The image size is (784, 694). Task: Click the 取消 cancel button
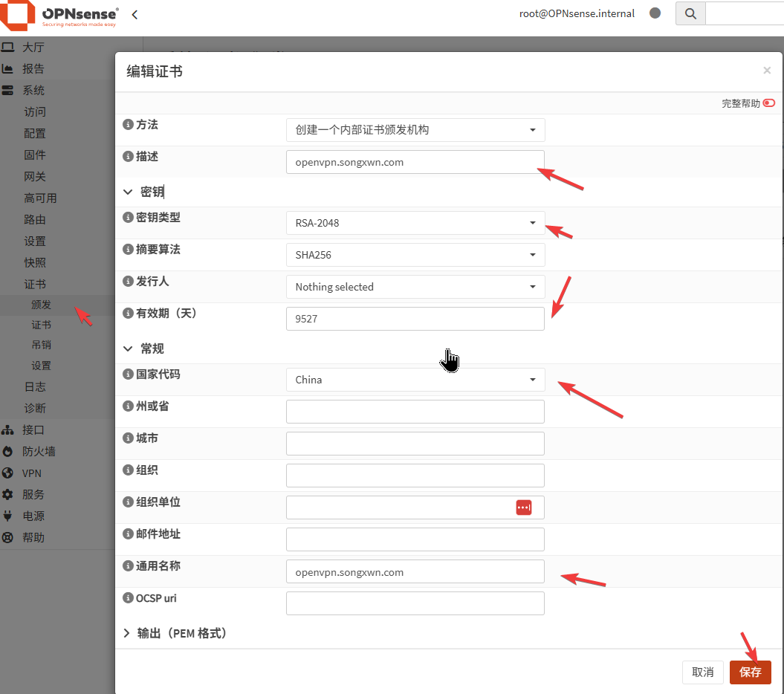pyautogui.click(x=702, y=672)
